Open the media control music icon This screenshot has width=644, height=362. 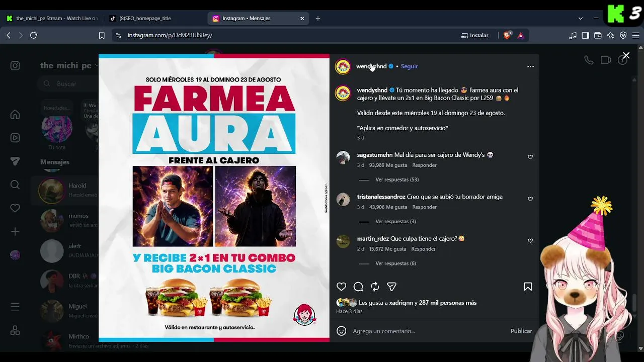[573, 35]
